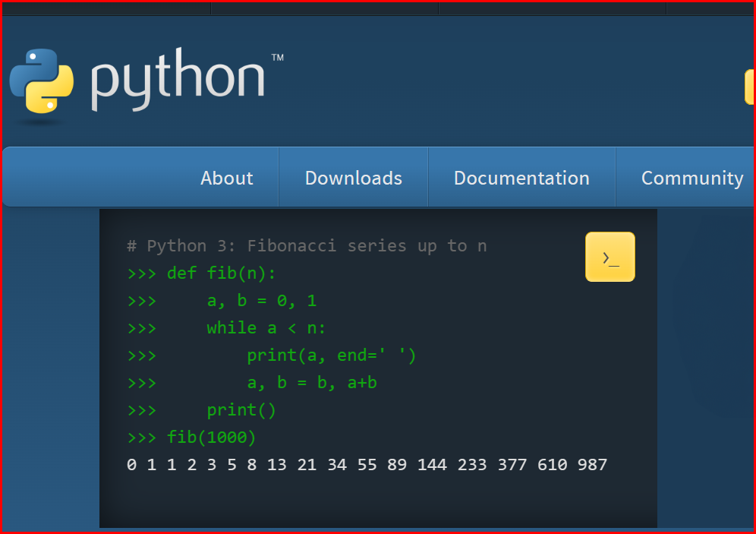The height and width of the screenshot is (534, 756).
Task: Launch the interactive shell yellow button
Action: pyautogui.click(x=610, y=257)
